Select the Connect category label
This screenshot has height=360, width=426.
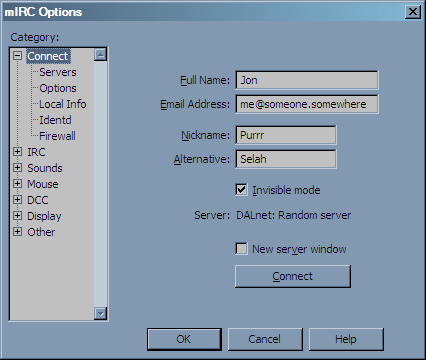[48, 56]
